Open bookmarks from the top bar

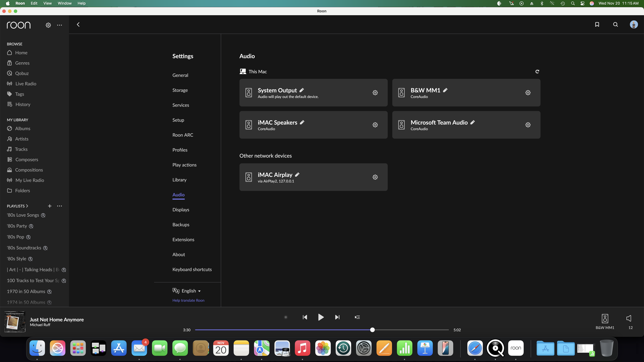(x=597, y=24)
